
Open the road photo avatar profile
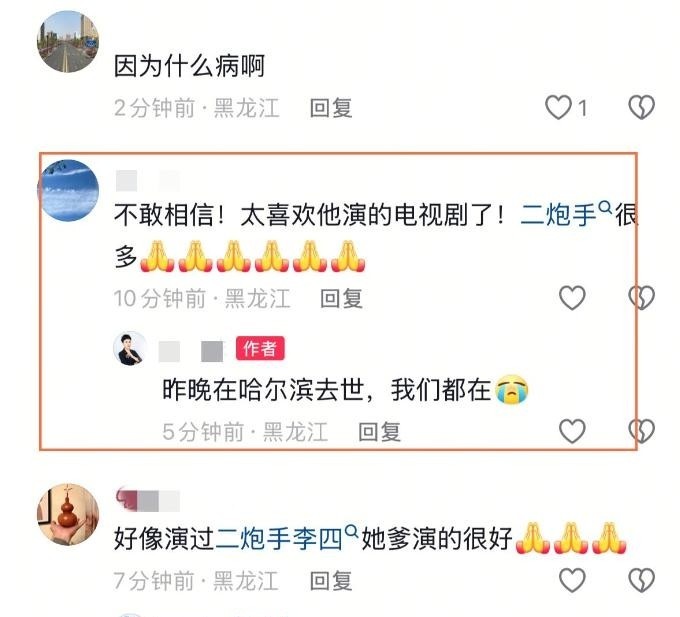(x=68, y=42)
